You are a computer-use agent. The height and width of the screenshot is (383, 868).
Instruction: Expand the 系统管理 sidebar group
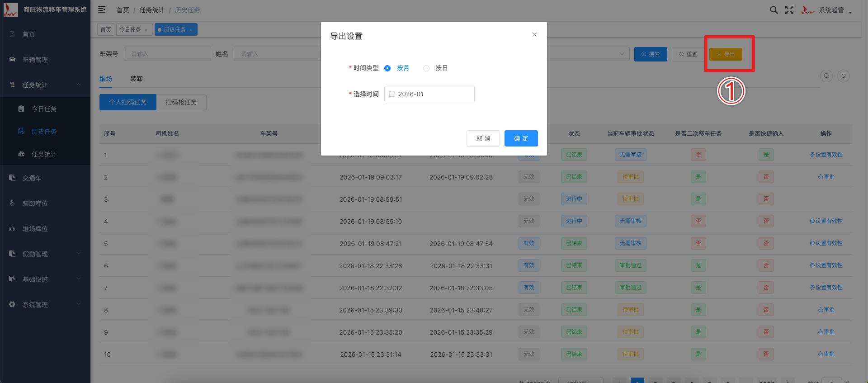pyautogui.click(x=45, y=305)
